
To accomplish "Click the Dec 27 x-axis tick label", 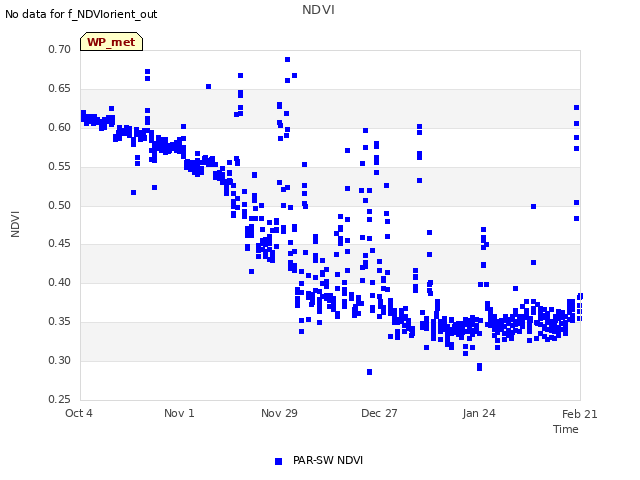I will (379, 413).
